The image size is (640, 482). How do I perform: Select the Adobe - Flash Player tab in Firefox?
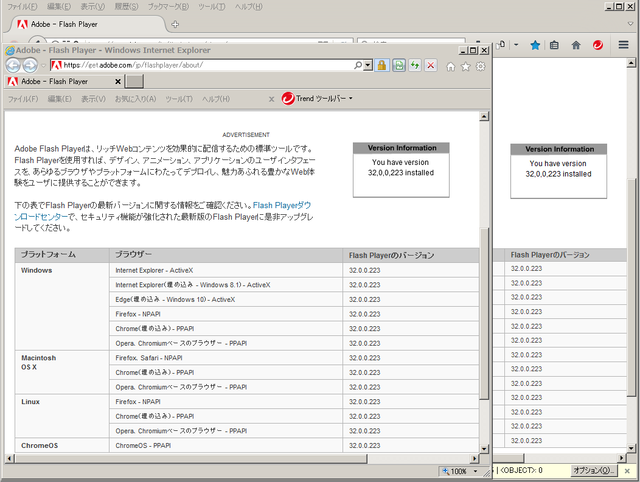(x=87, y=24)
